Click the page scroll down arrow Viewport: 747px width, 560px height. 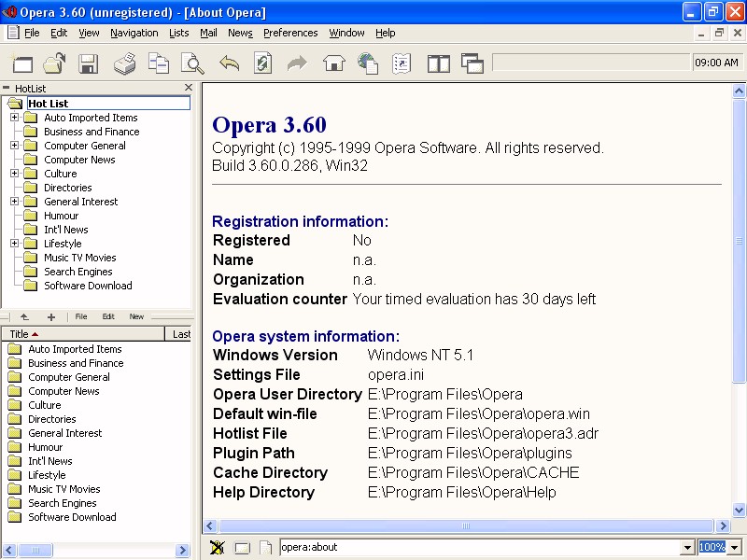click(739, 510)
